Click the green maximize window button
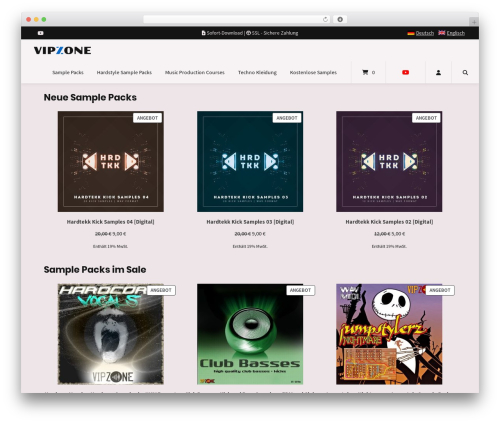Screen dimensions: 500x423 point(44,19)
